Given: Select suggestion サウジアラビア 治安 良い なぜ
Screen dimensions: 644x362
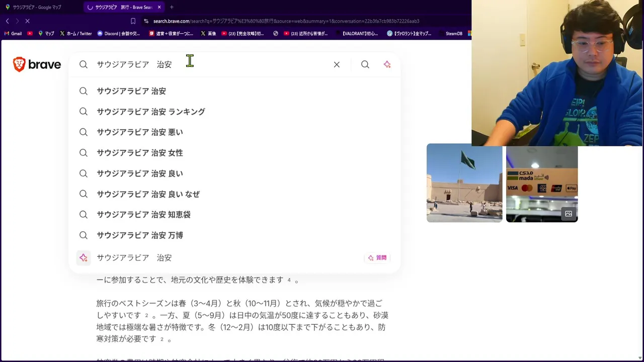Looking at the screenshot, I should coord(234,194).
